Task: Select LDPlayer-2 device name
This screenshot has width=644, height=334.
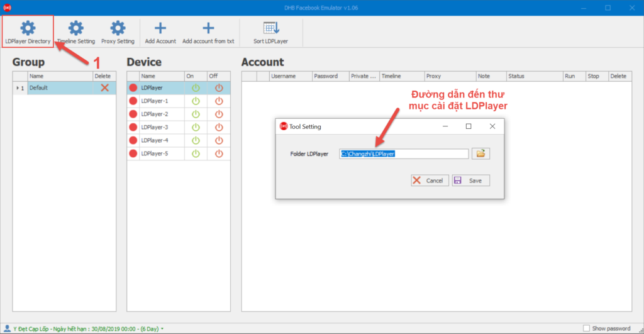Action: [155, 114]
